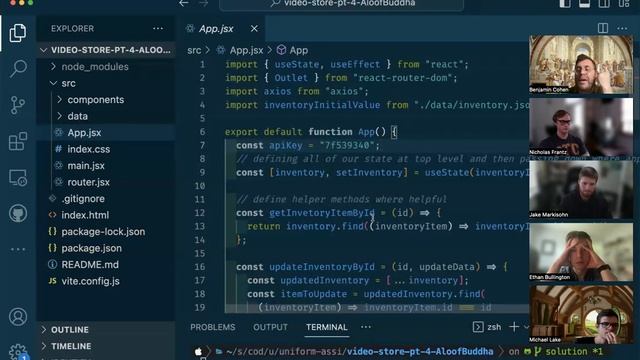Screen dimensions: 640x360
Task: Click src in the breadcrumb path
Action: point(194,50)
